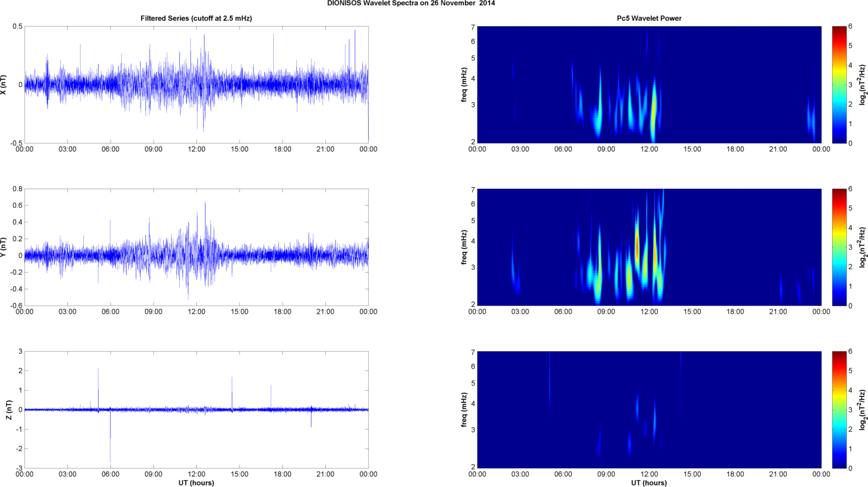
Task: Click the 15:00 tick under the bottom spectrogram
Action: pyautogui.click(x=692, y=474)
